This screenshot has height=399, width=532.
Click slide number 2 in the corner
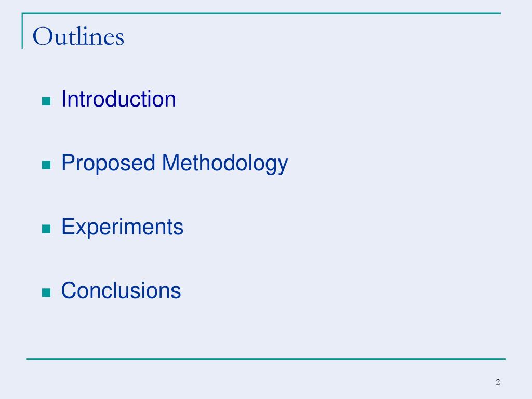point(498,382)
